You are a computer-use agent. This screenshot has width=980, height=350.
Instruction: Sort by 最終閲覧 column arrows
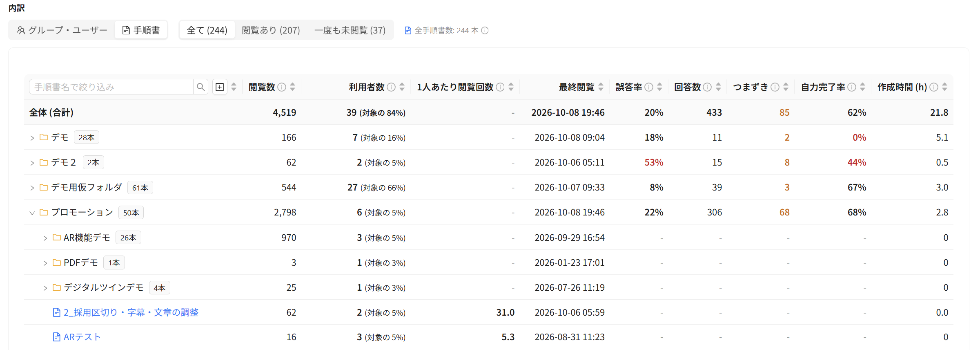tap(601, 87)
